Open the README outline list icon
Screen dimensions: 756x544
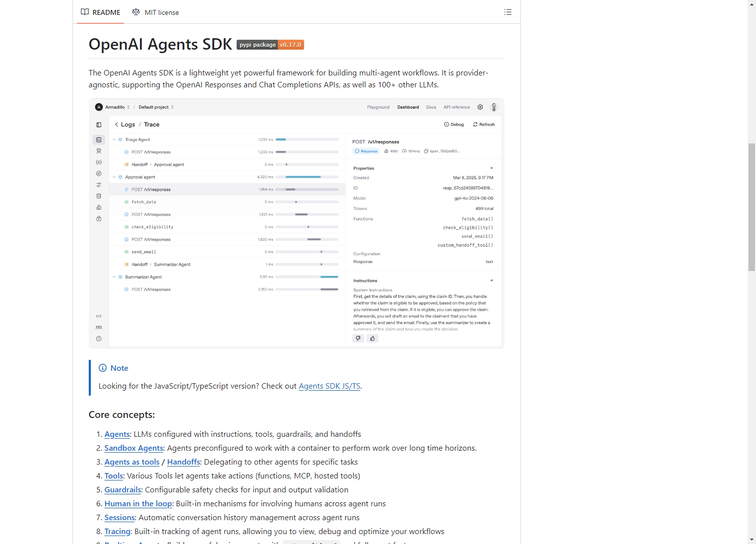point(507,12)
